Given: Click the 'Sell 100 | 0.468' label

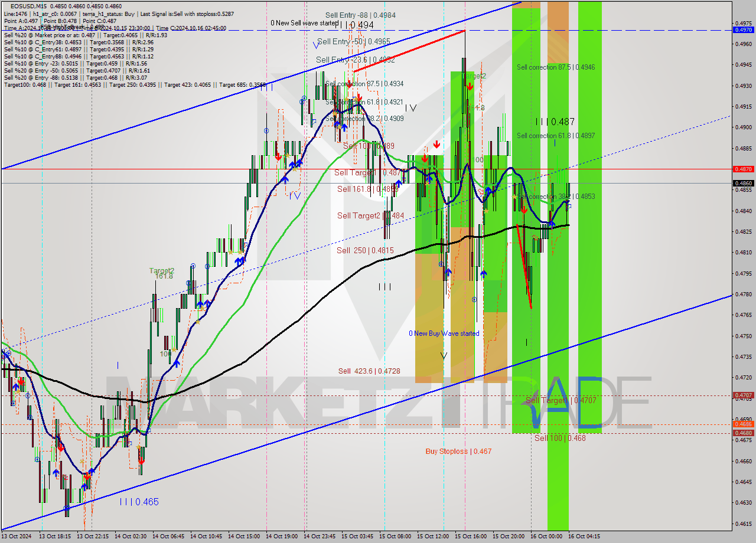Looking at the screenshot, I should pyautogui.click(x=560, y=438).
